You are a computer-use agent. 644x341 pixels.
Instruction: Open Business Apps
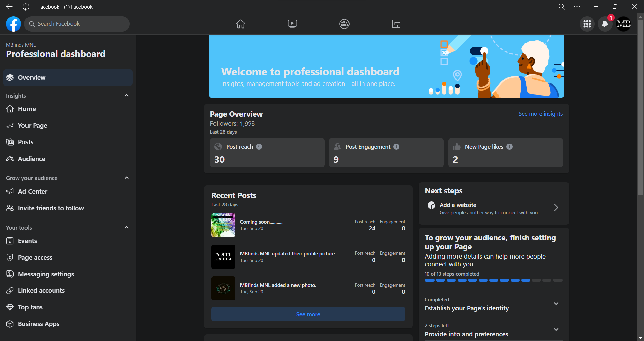click(x=68, y=324)
